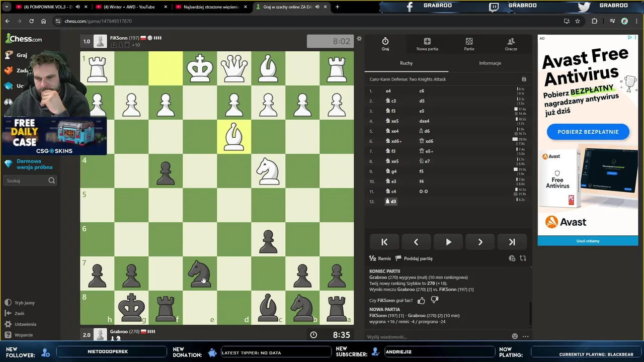Click POBIERZ BEZPŁATNIE in Avast ad
Viewport: 644px width, 362px height.
pyautogui.click(x=588, y=132)
